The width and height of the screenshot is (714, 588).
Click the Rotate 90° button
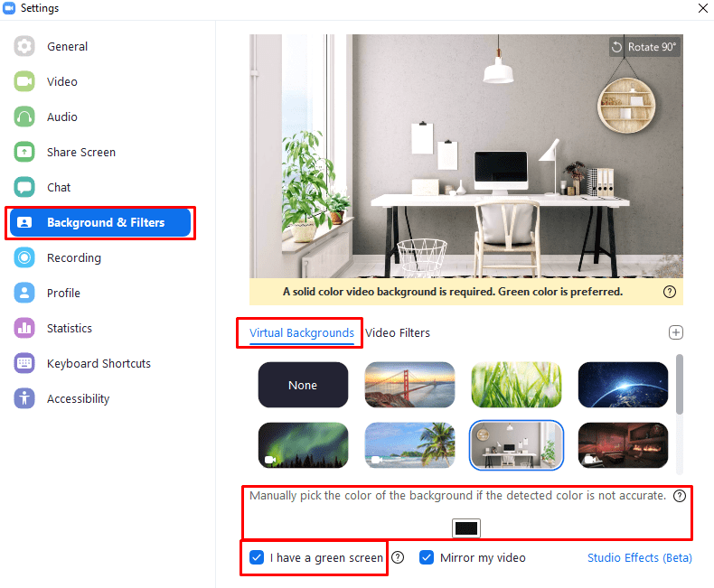click(x=644, y=47)
